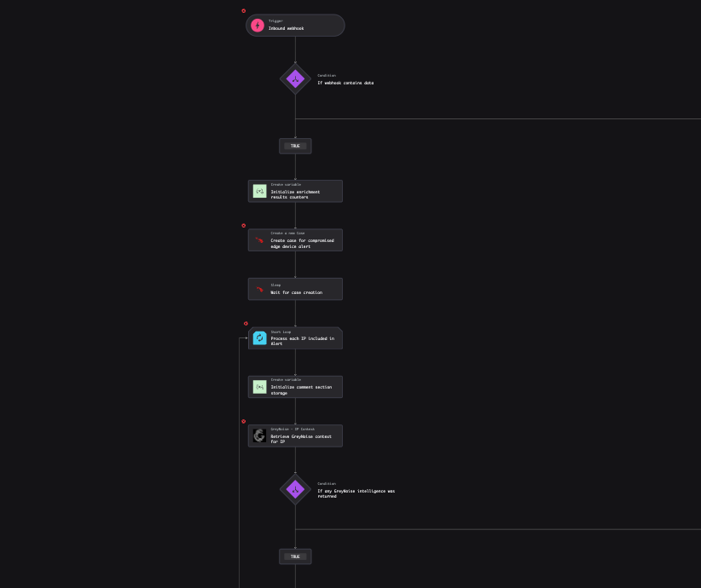701x588 pixels.
Task: Click the red marker above the trigger node
Action: [x=244, y=11]
